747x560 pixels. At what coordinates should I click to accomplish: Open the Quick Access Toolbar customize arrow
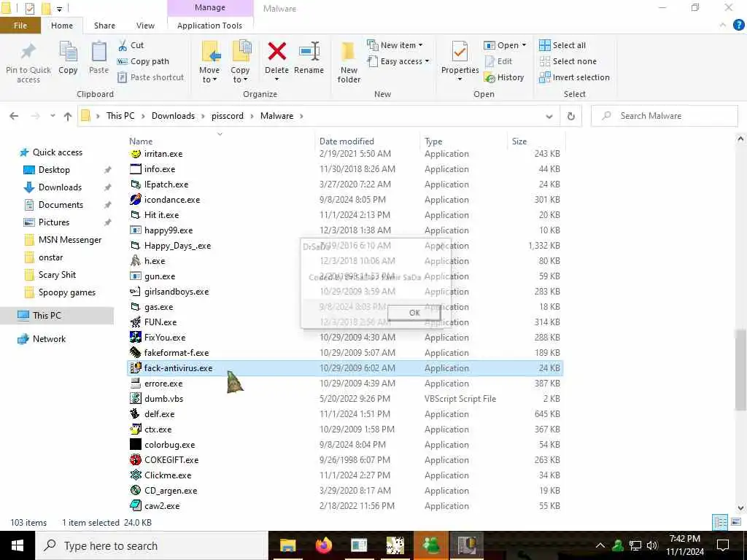60,9
